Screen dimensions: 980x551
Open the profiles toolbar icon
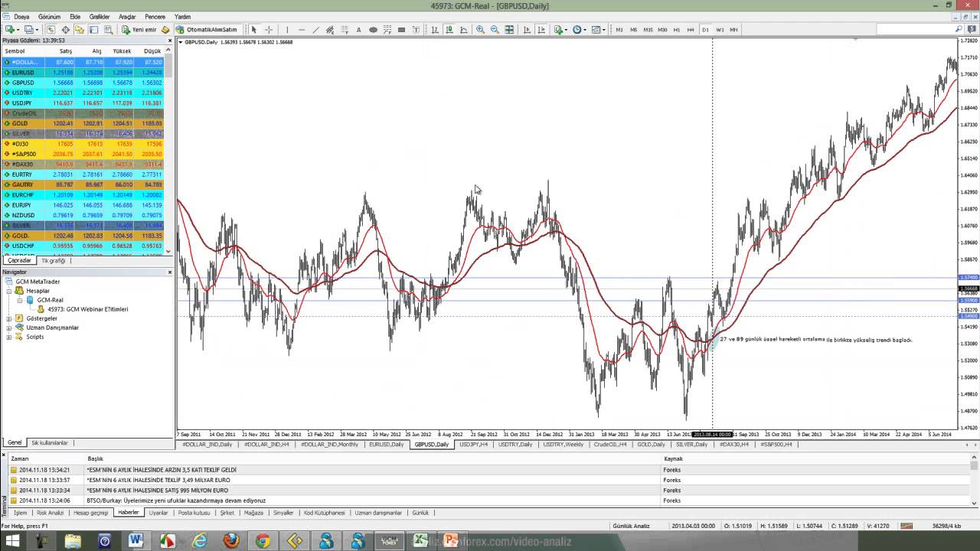28,30
